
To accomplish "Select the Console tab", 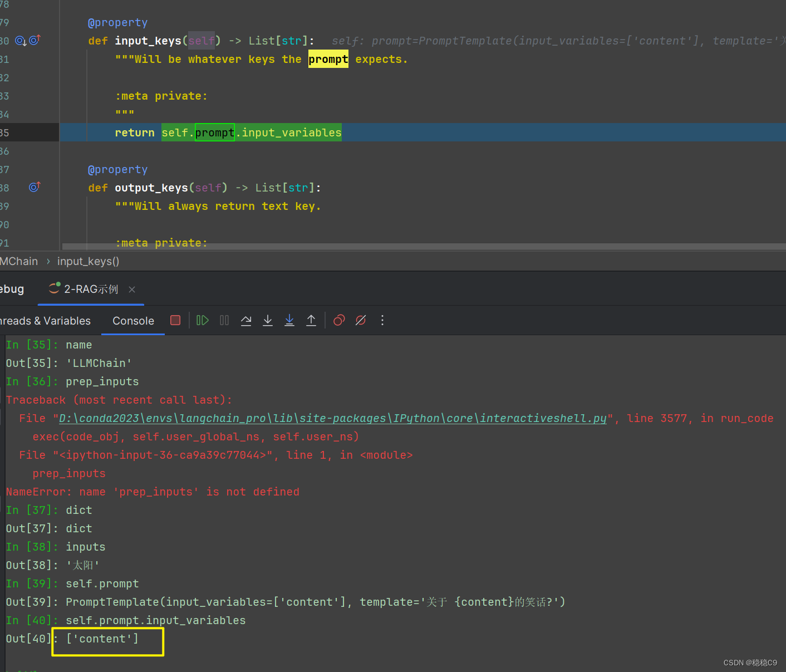I will coord(134,321).
